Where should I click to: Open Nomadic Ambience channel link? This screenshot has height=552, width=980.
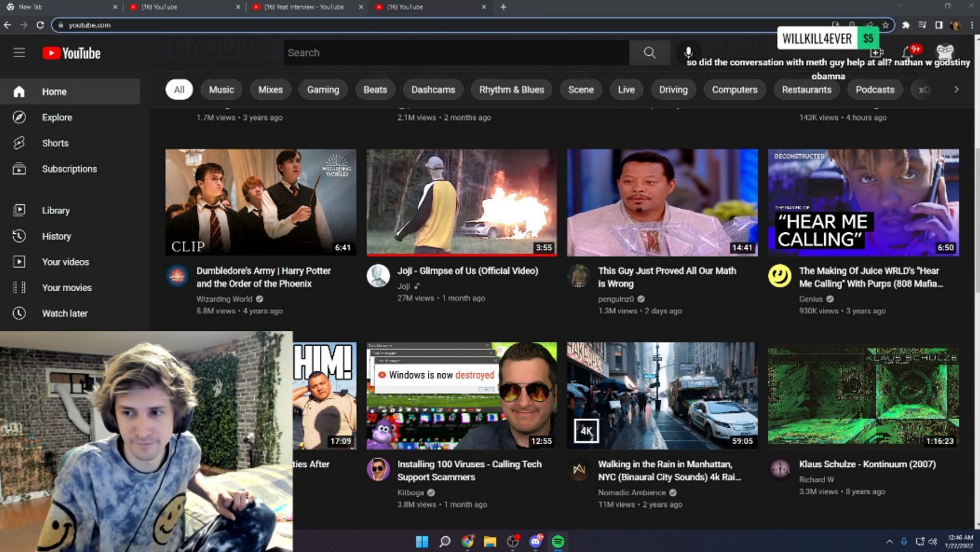632,493
